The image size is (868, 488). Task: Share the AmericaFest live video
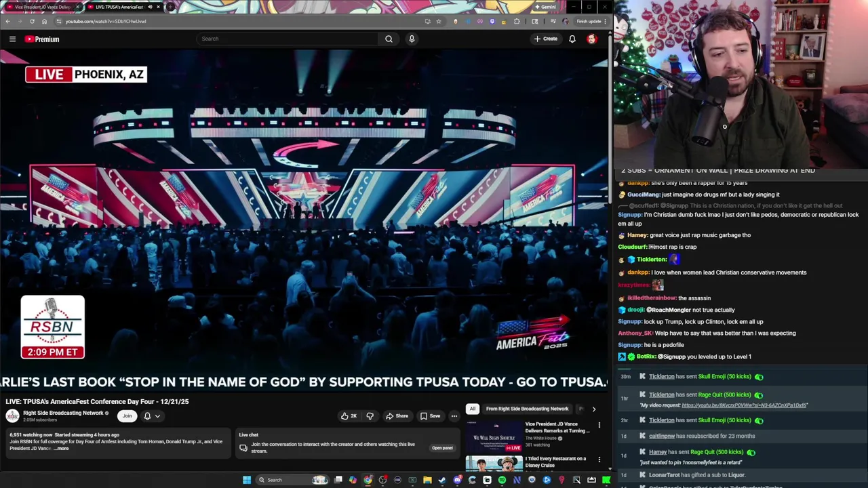pyautogui.click(x=397, y=416)
